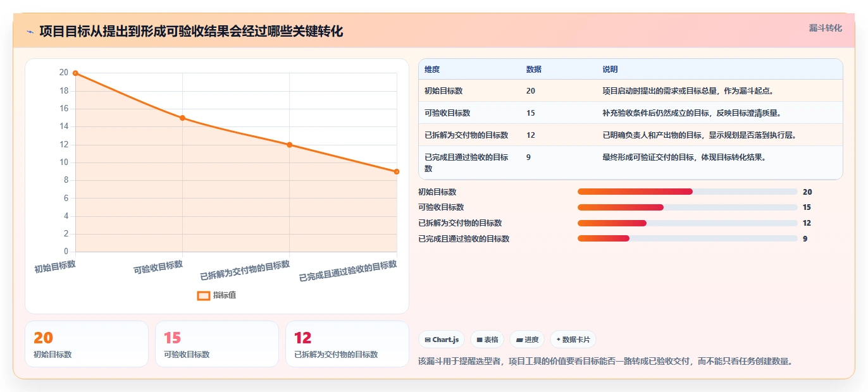Click the 已完成且通过验收的目标数 progress row label
868x392 pixels.
(464, 239)
